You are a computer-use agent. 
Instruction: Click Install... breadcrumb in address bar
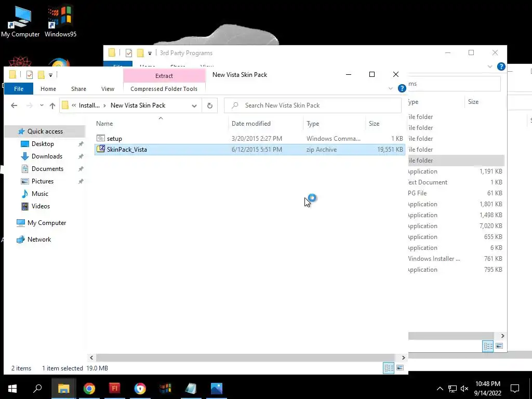[x=89, y=105]
